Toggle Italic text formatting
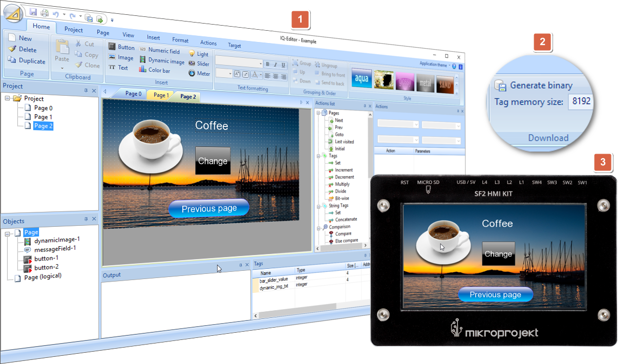 [275, 65]
